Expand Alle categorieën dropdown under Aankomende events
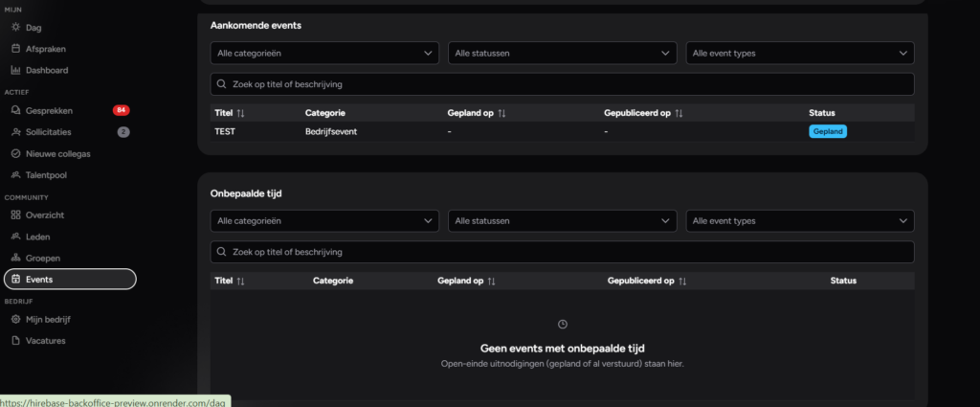Image resolution: width=980 pixels, height=407 pixels. (324, 53)
